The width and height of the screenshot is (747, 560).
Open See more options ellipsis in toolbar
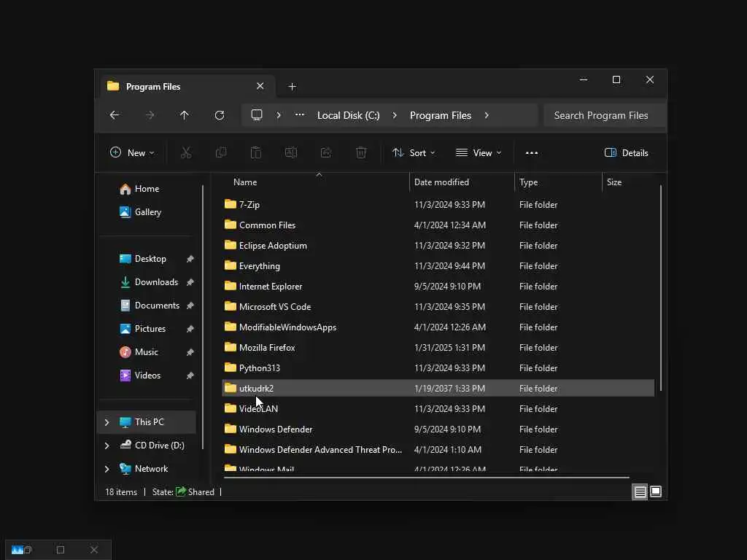click(x=532, y=153)
